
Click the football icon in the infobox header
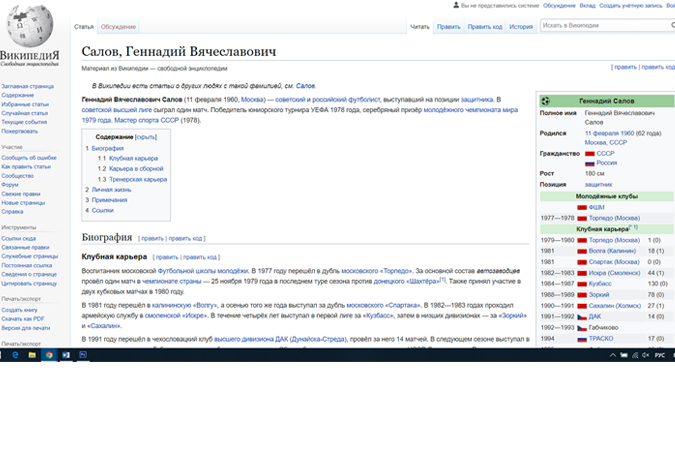[546, 101]
